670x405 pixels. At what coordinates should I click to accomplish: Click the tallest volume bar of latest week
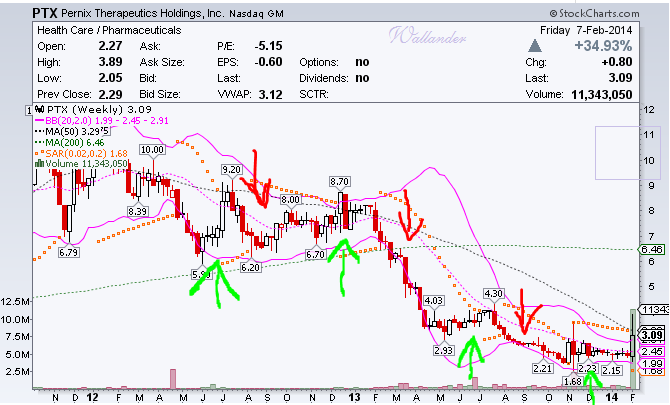tap(632, 349)
